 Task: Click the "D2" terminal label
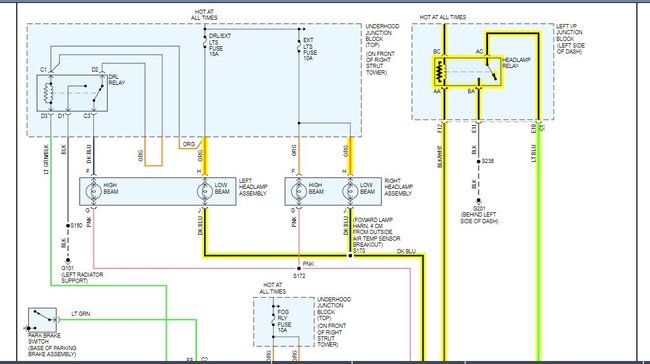(x=95, y=70)
